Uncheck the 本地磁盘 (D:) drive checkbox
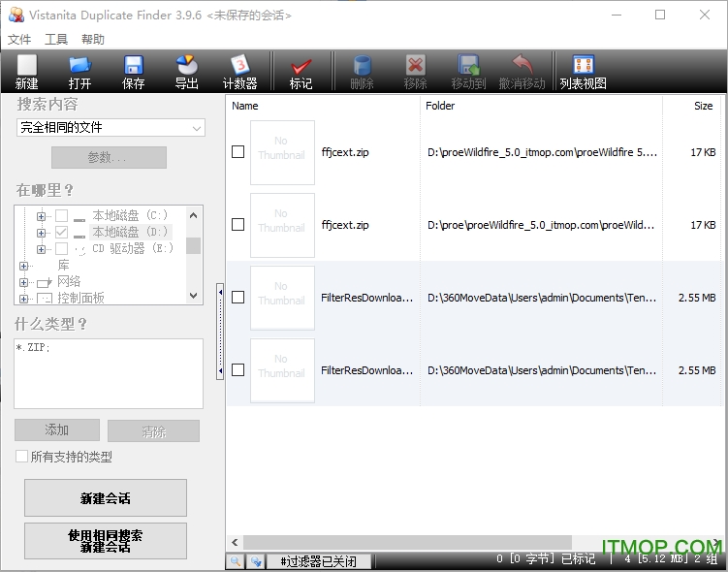The width and height of the screenshot is (728, 572). (x=61, y=232)
